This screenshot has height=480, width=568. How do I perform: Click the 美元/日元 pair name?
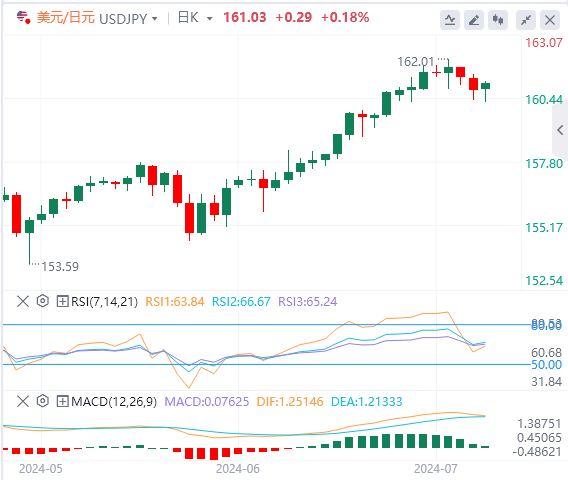tap(66, 17)
